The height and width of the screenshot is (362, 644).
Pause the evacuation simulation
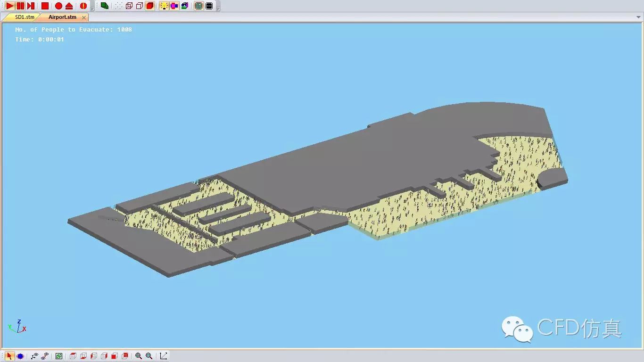click(20, 6)
